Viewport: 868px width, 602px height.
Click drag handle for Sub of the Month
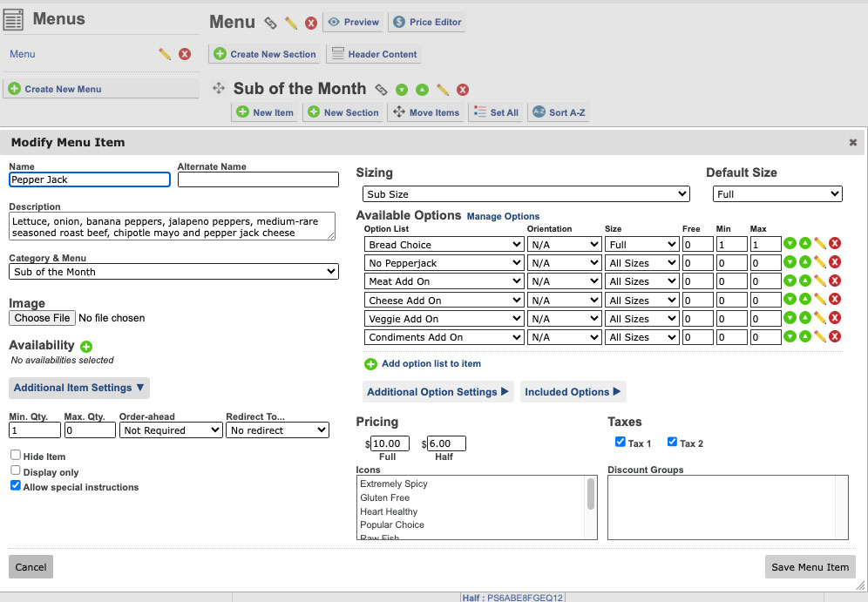219,88
